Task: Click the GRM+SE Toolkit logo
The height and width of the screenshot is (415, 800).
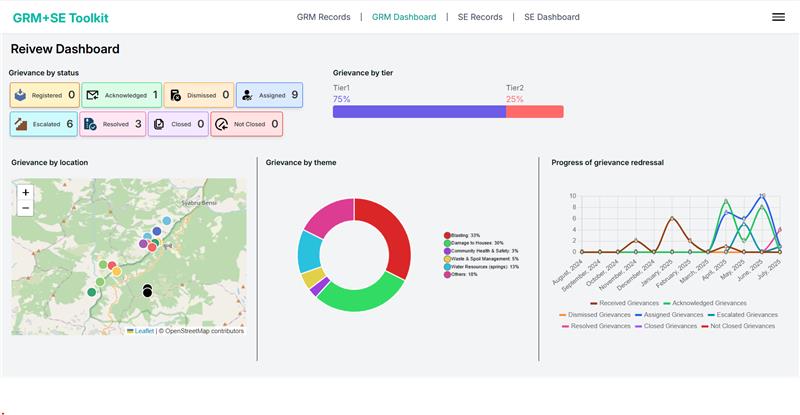Action: point(60,18)
